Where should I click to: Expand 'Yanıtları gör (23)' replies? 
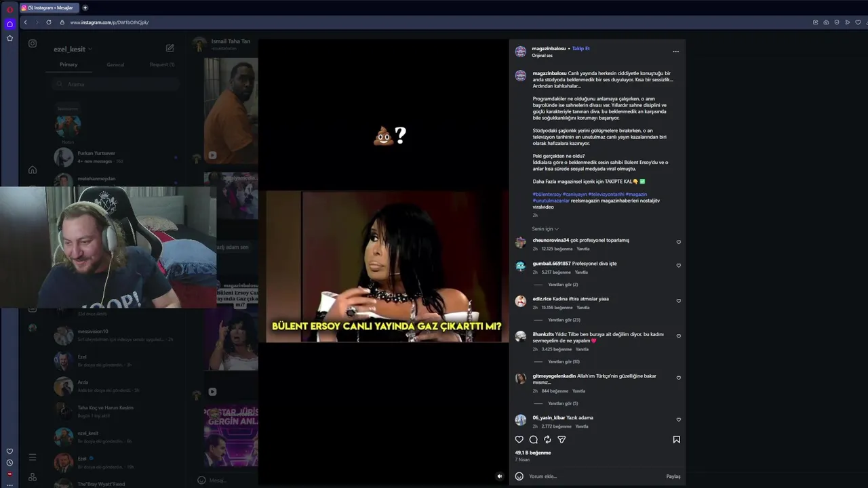click(x=564, y=320)
